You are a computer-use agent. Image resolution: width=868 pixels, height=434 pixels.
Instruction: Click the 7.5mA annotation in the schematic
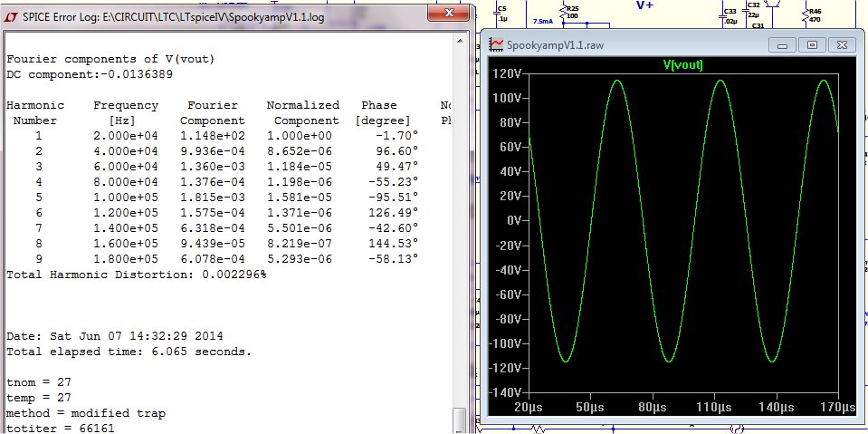tap(544, 22)
